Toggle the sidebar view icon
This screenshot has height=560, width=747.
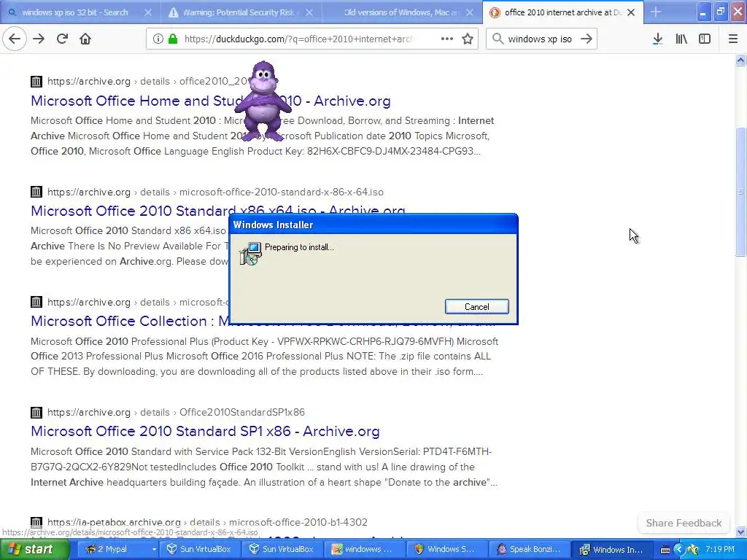[705, 39]
